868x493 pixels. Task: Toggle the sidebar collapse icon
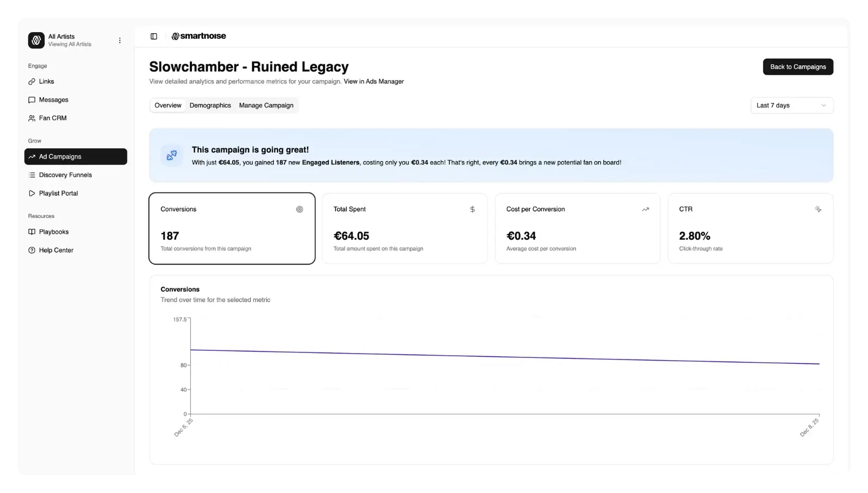point(154,36)
